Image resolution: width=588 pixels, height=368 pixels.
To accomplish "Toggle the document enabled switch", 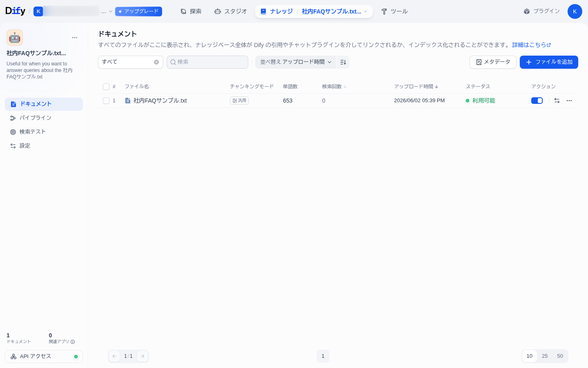I will 537,101.
